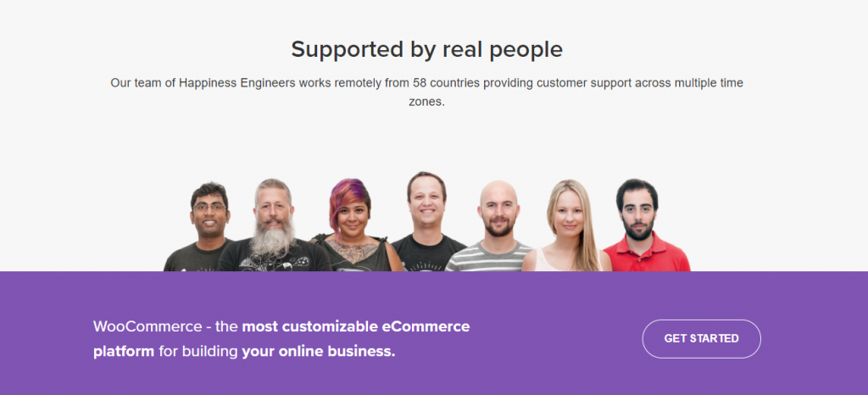Screen dimensions: 868x395
Task: Click the words 'Happiness Engineers' in the paragraph
Action: pos(236,83)
